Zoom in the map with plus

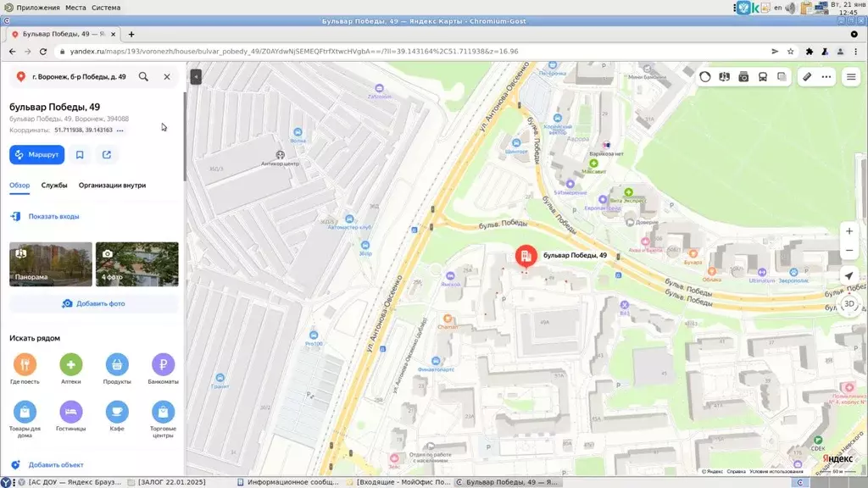(849, 231)
